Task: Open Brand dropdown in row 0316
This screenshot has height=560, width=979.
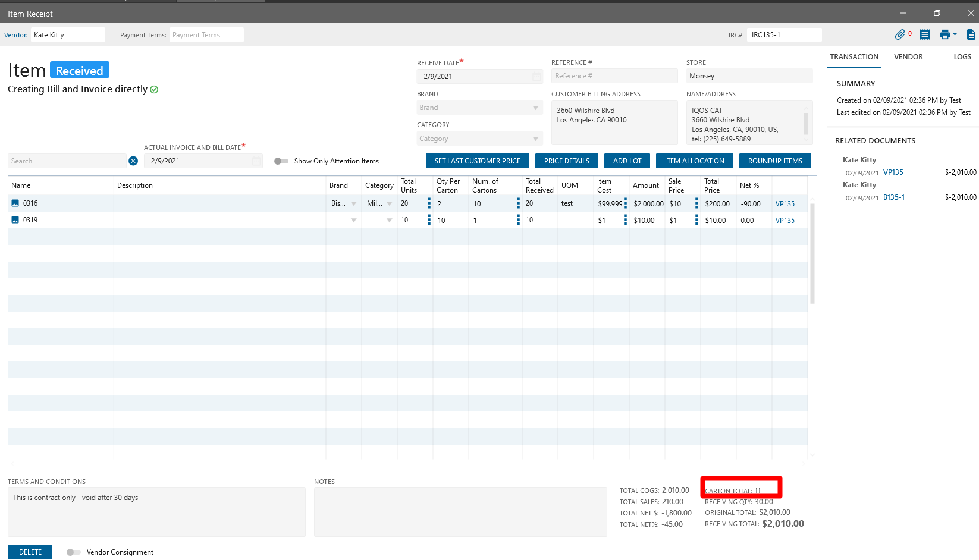Action: tap(353, 203)
